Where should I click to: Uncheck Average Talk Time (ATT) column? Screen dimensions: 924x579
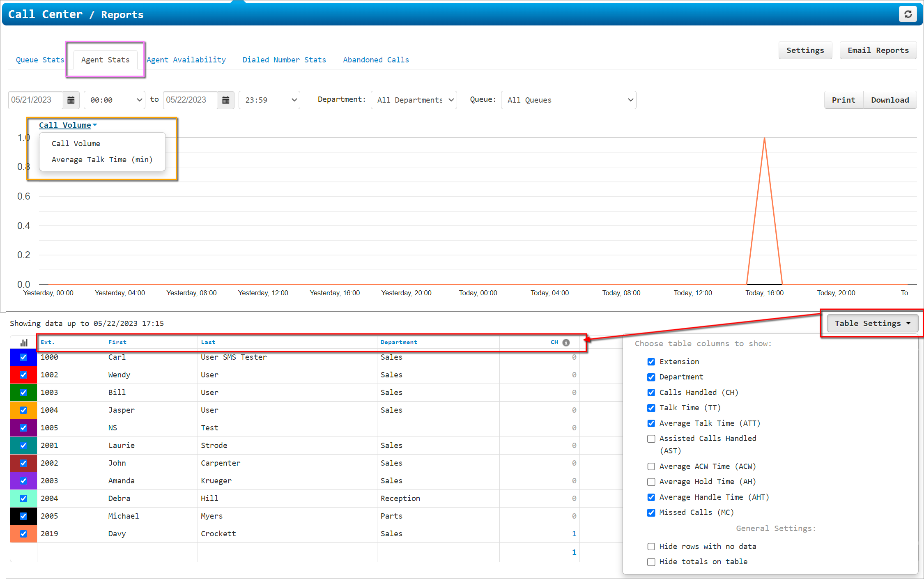(x=651, y=423)
